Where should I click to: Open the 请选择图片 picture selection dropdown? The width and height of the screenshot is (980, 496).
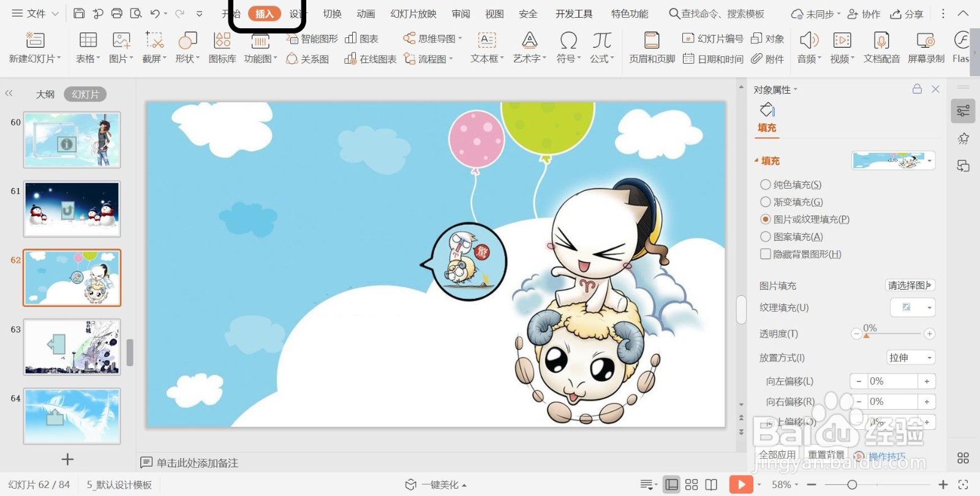(x=910, y=285)
